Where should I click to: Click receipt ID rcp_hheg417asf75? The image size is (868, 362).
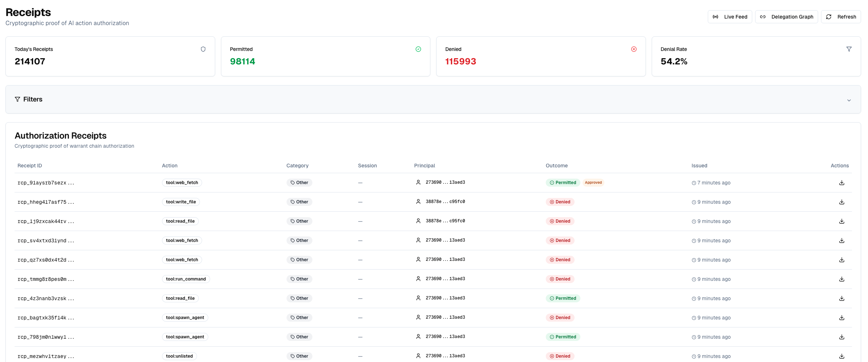pos(46,202)
